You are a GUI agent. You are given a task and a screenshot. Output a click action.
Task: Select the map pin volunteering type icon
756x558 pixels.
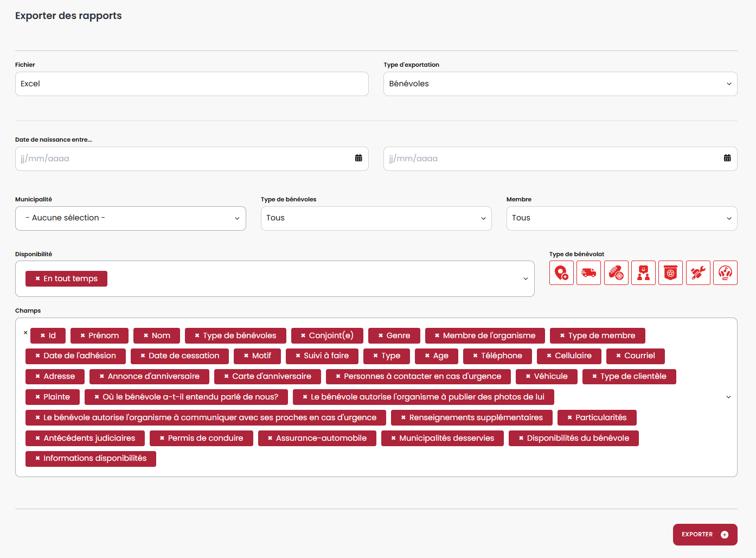[x=561, y=272]
